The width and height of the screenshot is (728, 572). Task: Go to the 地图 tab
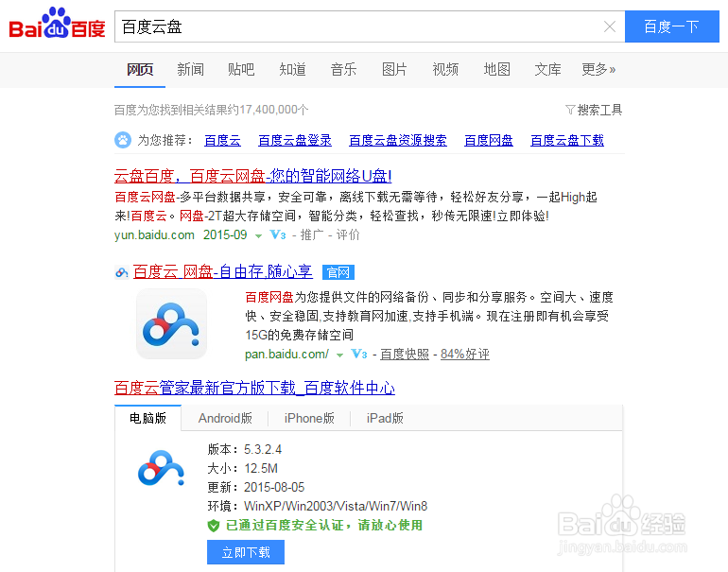496,70
